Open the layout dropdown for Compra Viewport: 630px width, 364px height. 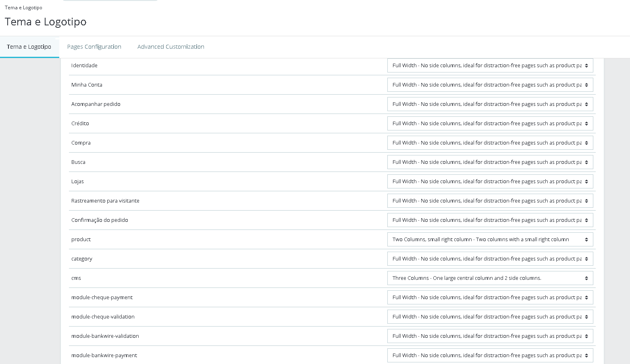[x=490, y=143]
